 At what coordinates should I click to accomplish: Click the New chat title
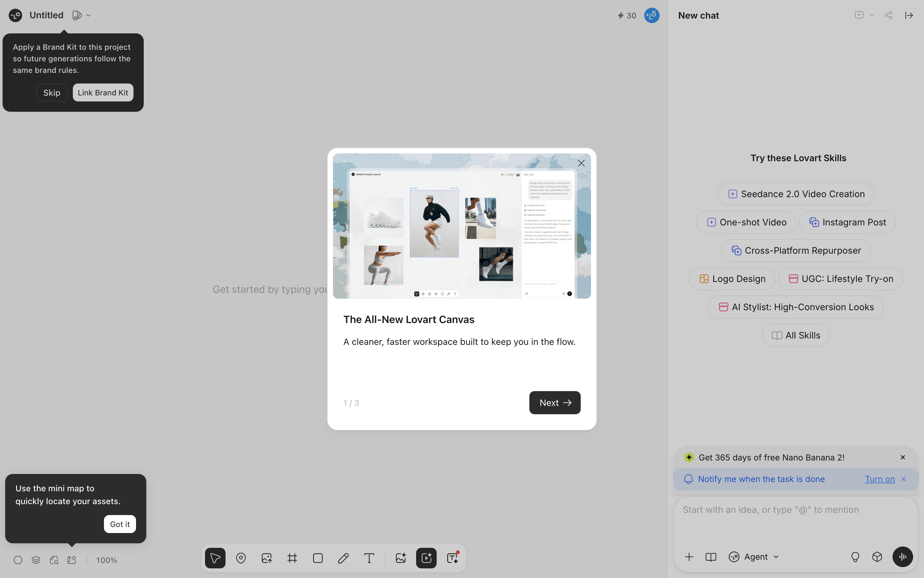click(698, 15)
